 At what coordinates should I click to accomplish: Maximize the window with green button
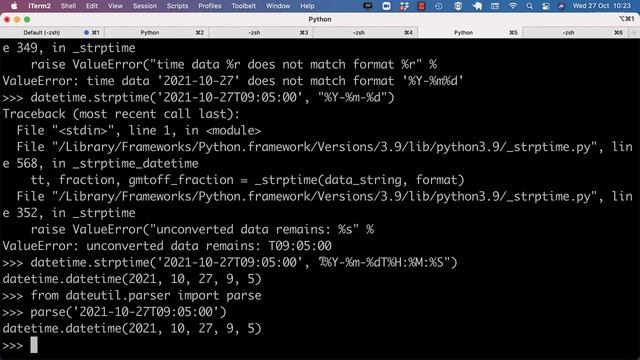pos(27,19)
